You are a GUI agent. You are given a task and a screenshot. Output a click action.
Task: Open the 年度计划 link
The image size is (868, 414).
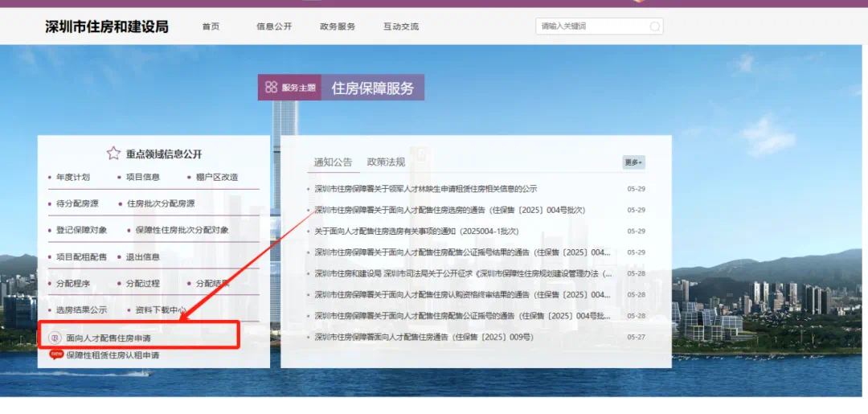[x=73, y=177]
